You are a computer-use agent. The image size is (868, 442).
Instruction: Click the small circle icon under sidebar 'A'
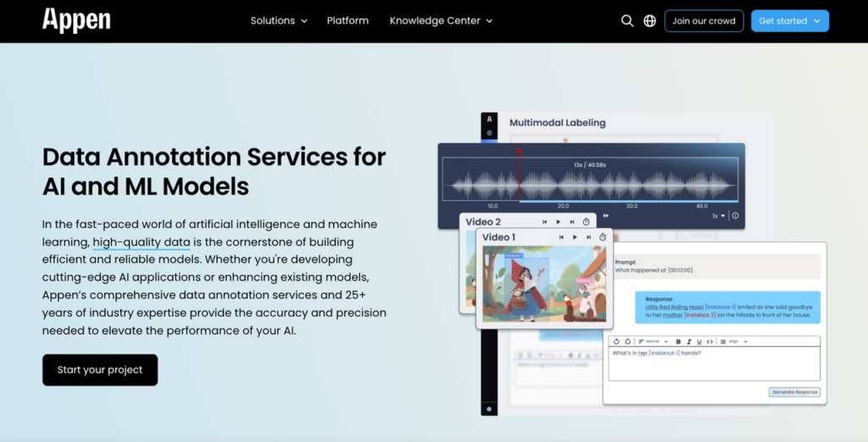[489, 133]
